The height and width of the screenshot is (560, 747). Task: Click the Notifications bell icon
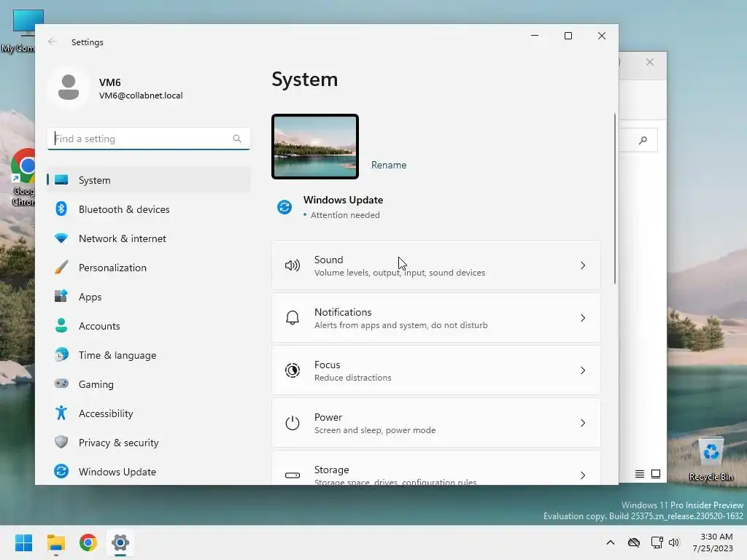(x=293, y=318)
